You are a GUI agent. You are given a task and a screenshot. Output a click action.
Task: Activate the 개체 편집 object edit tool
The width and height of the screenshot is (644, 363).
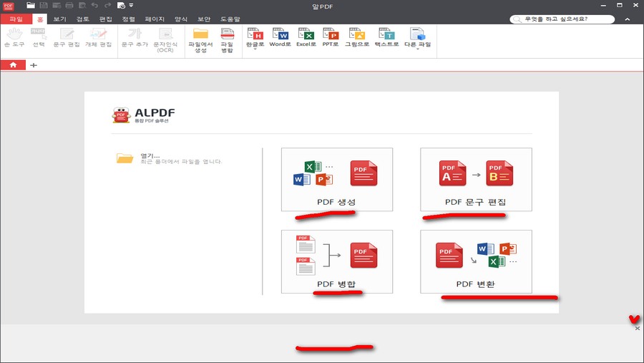(x=98, y=38)
